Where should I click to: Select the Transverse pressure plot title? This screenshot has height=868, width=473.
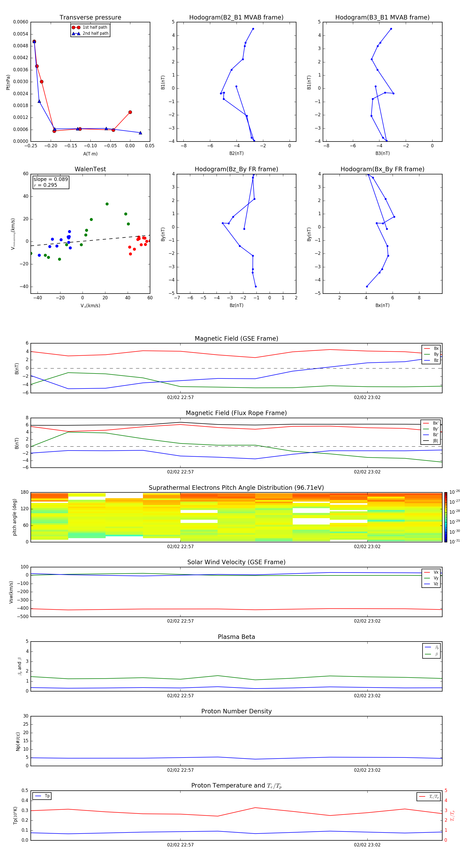[x=90, y=17]
